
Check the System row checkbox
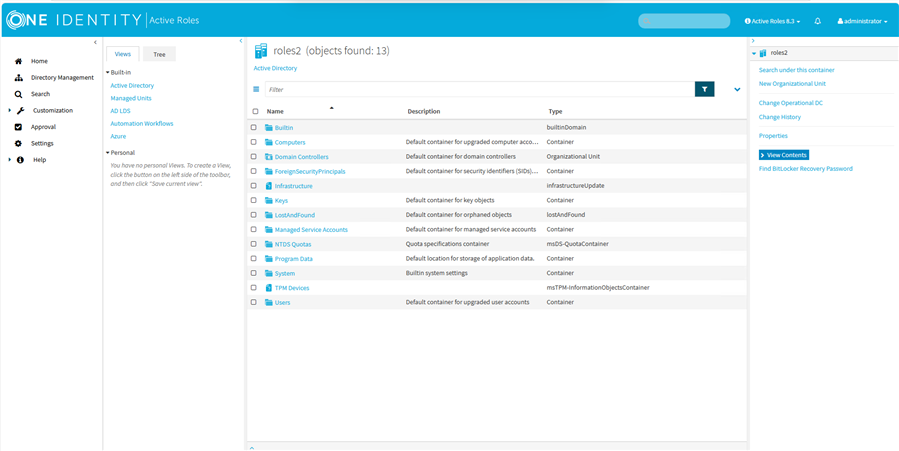253,273
